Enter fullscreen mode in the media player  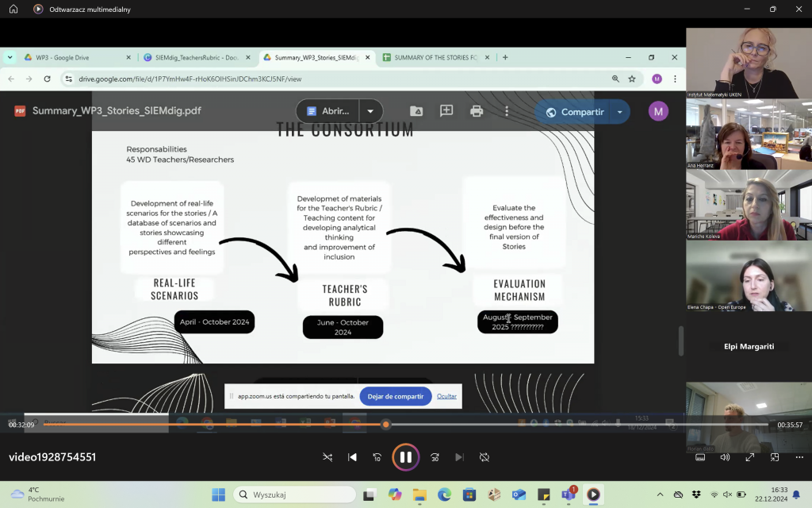pyautogui.click(x=749, y=457)
